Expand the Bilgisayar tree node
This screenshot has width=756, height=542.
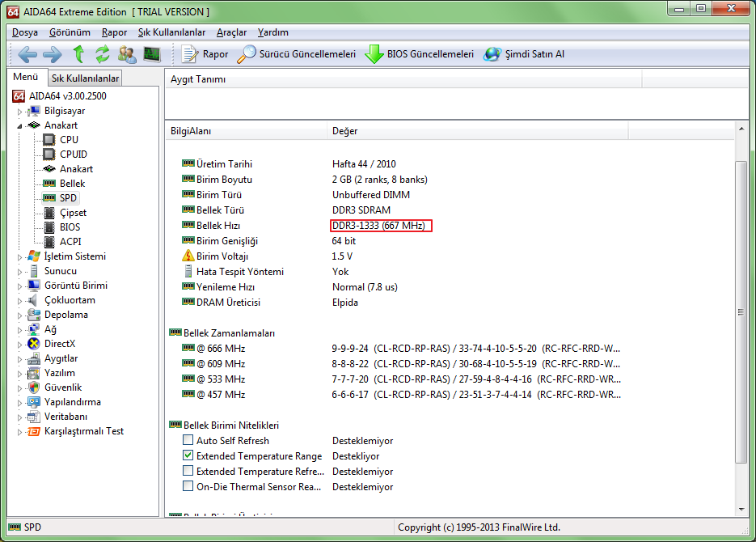[19, 112]
